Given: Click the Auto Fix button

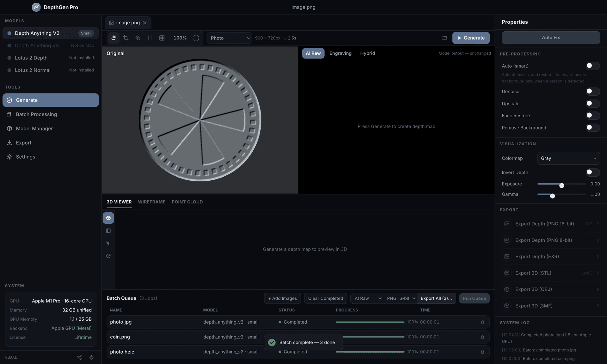Looking at the screenshot, I should 551,38.
